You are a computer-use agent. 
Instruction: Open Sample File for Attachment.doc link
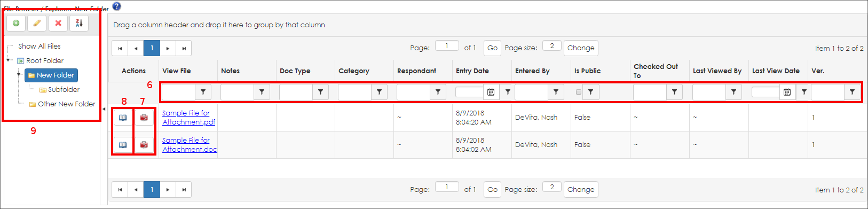[190, 145]
